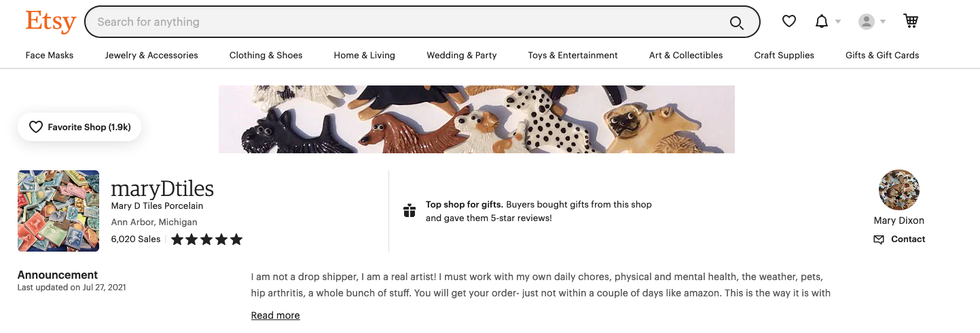Screen dimensions: 980x333
Task: Click the five-star shop rating
Action: (x=206, y=239)
